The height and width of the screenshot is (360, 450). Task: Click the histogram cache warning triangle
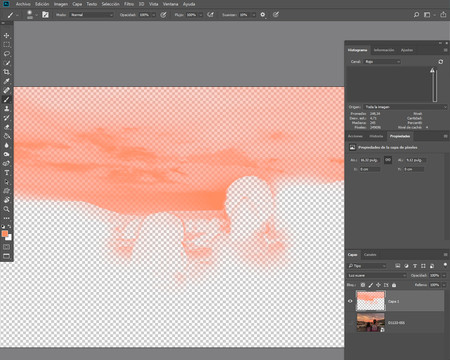click(x=432, y=70)
